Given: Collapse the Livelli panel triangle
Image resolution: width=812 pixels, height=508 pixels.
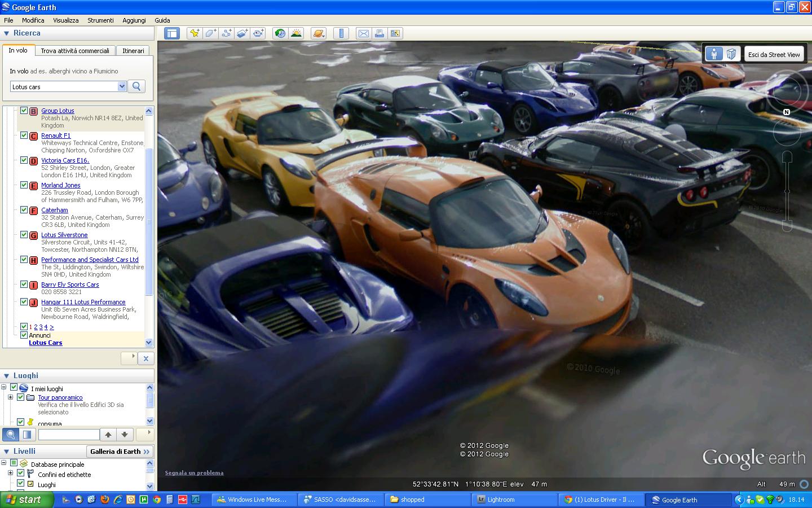Looking at the screenshot, I should point(7,452).
